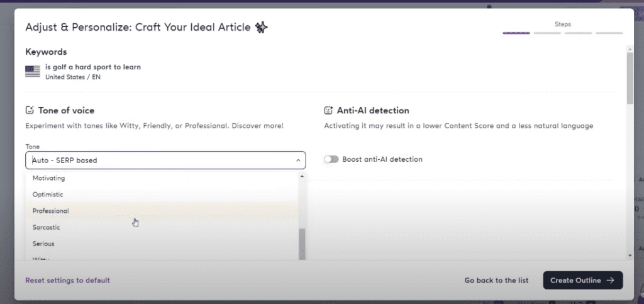Collapse the Tone dropdown using its chevron
The image size is (644, 304).
click(x=297, y=160)
